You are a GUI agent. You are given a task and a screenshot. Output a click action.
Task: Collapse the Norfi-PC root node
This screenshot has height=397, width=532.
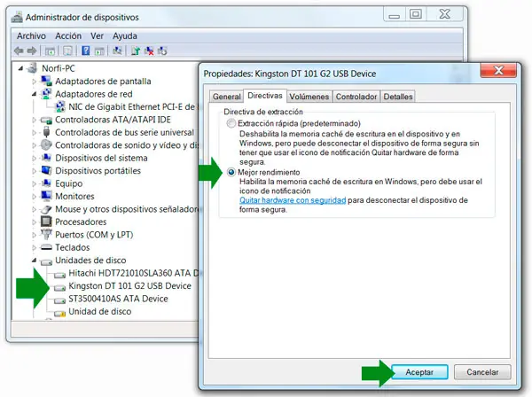[20, 68]
